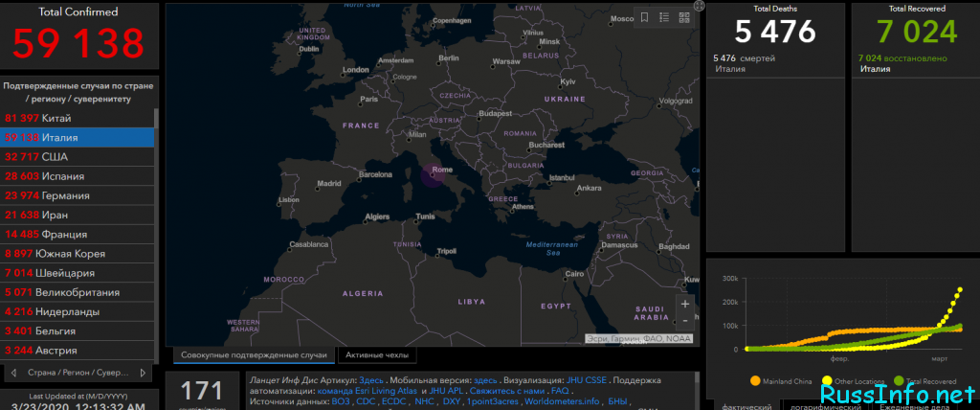Select Южная Корея in the country list
Image resolution: width=980 pixels, height=410 pixels.
[78, 254]
